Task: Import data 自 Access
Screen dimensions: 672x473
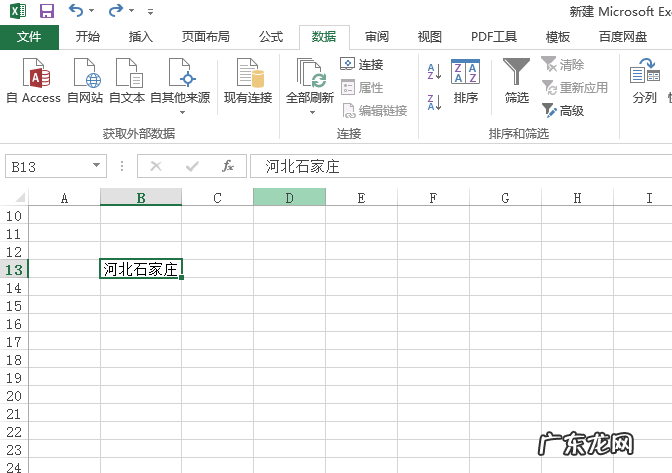Action: coord(33,81)
